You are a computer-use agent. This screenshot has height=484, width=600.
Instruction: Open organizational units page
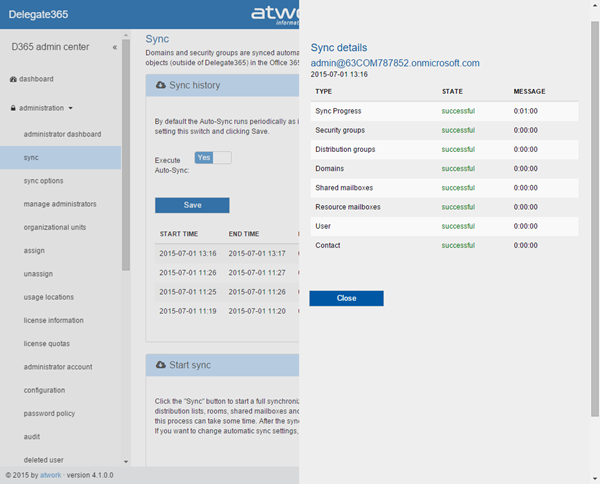(x=55, y=227)
